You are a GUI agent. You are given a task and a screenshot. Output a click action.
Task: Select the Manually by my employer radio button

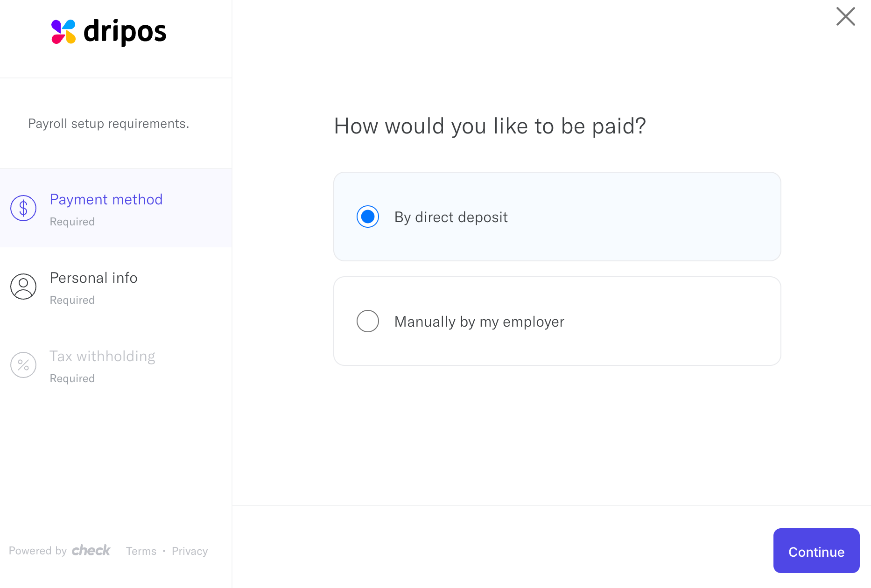[368, 321]
